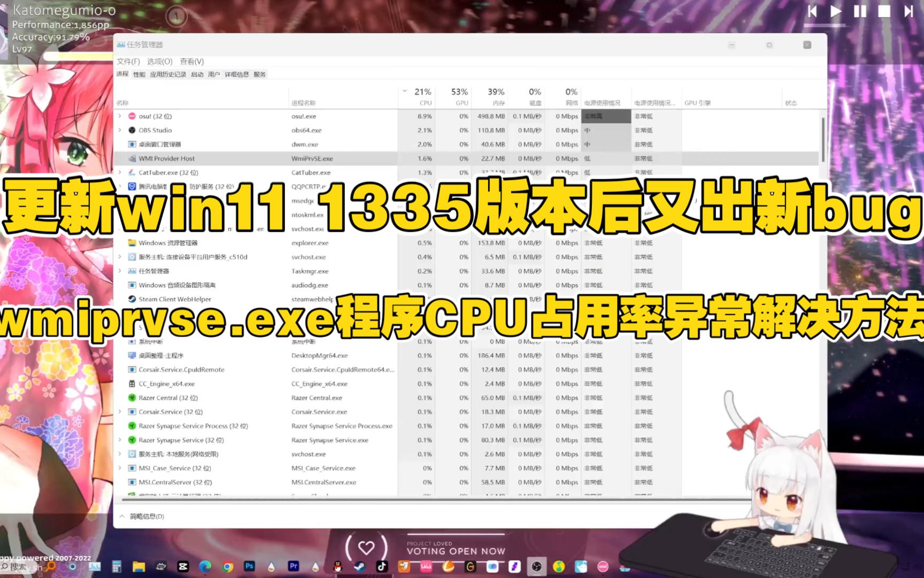This screenshot has height=578, width=924.
Task: Sort processes by GPU column header
Action: pos(453,97)
